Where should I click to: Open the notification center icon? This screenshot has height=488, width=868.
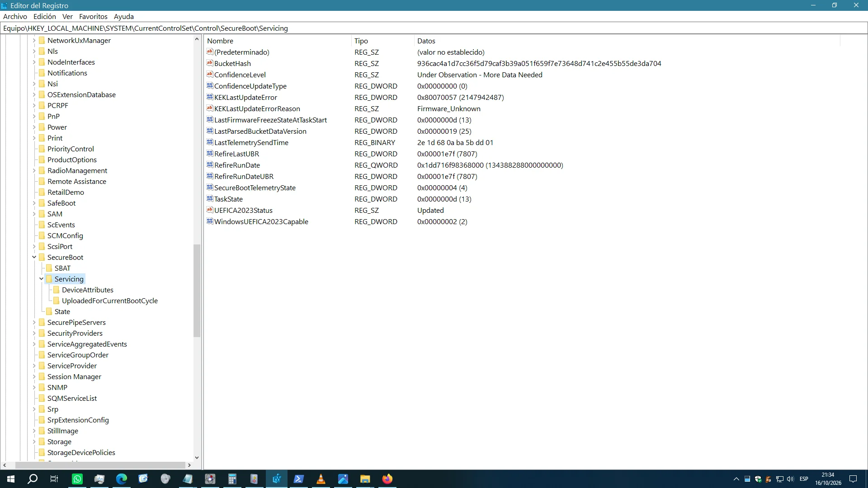click(x=853, y=479)
